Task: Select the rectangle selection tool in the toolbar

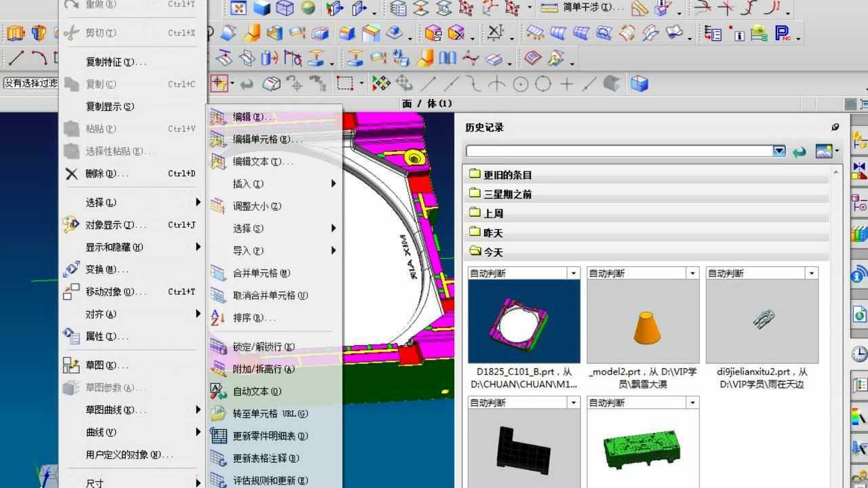Action: 344,82
